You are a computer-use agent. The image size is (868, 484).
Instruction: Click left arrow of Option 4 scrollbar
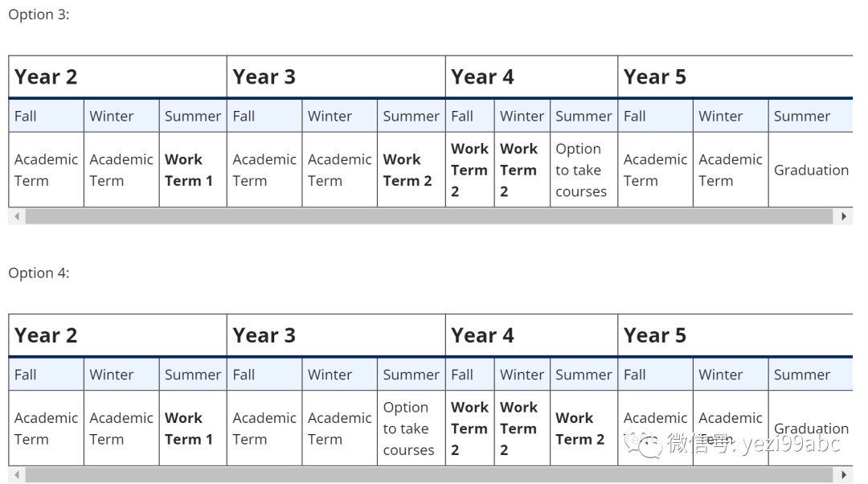[17, 474]
